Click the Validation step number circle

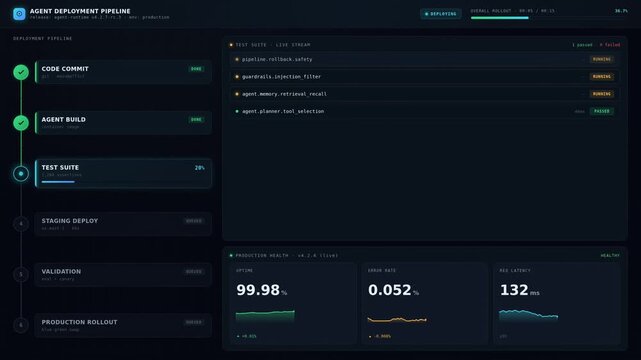(21, 275)
